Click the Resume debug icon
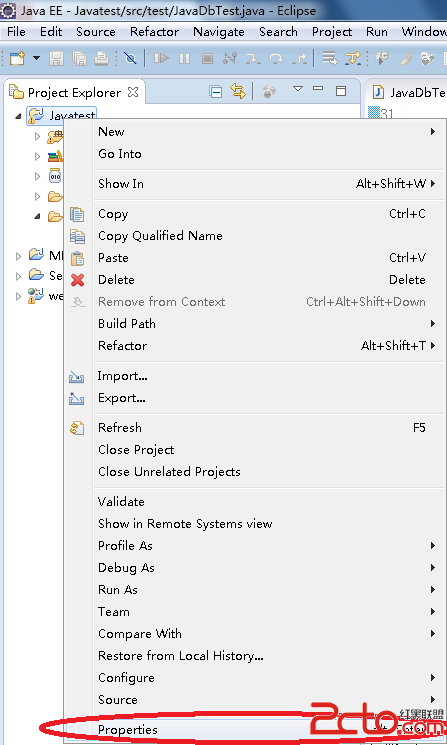Screen dimensions: 447x745 point(162,58)
